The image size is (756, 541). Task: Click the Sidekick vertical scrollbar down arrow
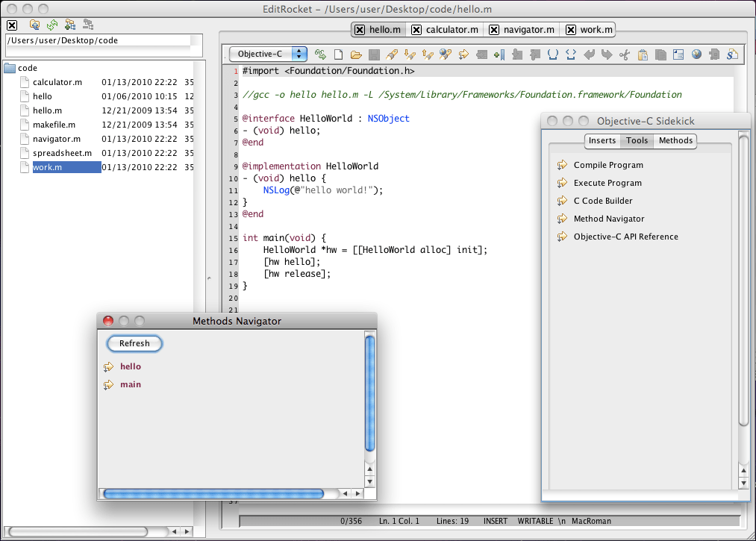(743, 483)
